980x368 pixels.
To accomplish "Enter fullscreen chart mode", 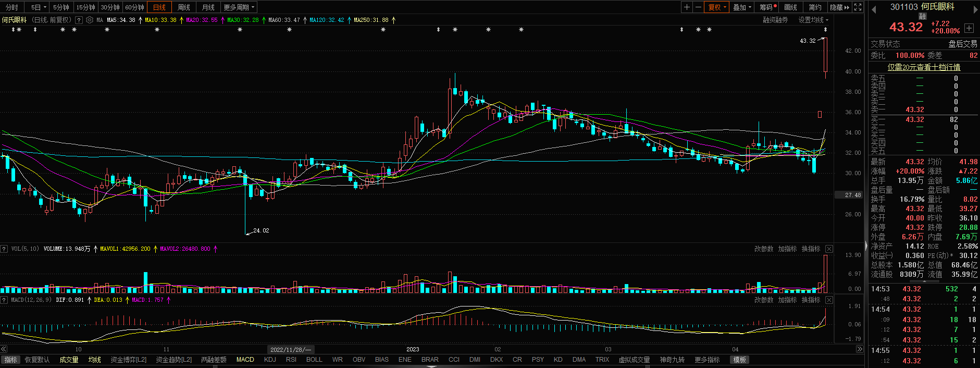I will tap(858, 7).
